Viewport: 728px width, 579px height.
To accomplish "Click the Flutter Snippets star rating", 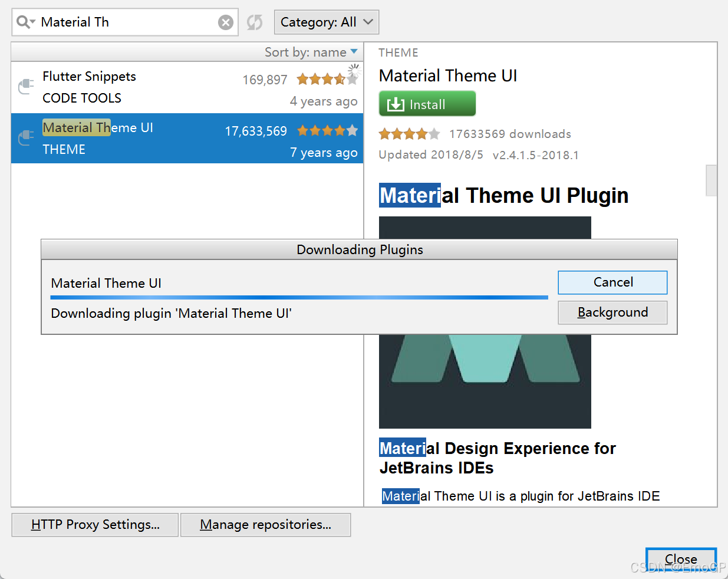I will coord(327,79).
